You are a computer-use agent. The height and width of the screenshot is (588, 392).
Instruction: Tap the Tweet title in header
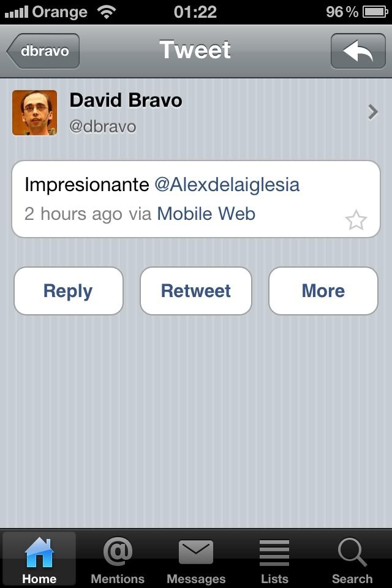point(195,50)
